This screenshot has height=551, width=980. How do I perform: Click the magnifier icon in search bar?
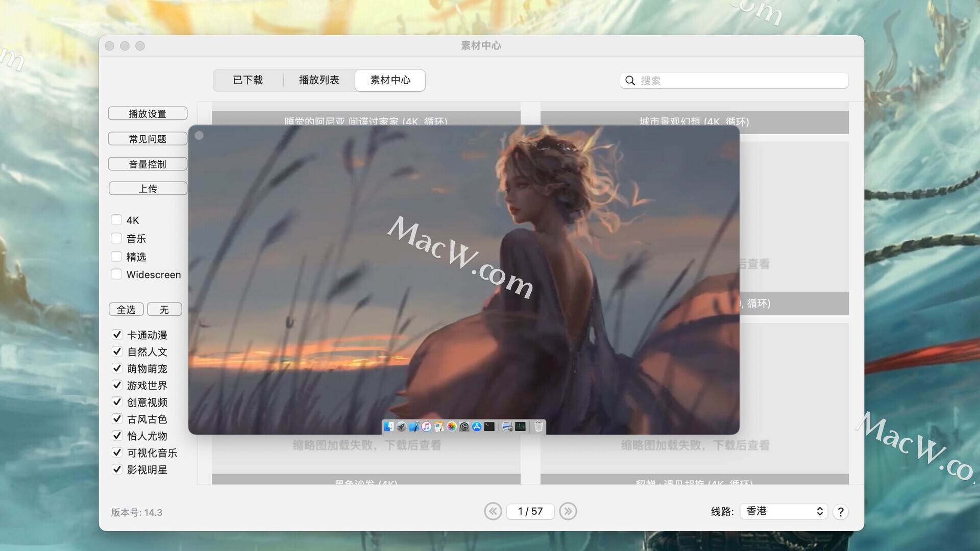[x=630, y=81]
